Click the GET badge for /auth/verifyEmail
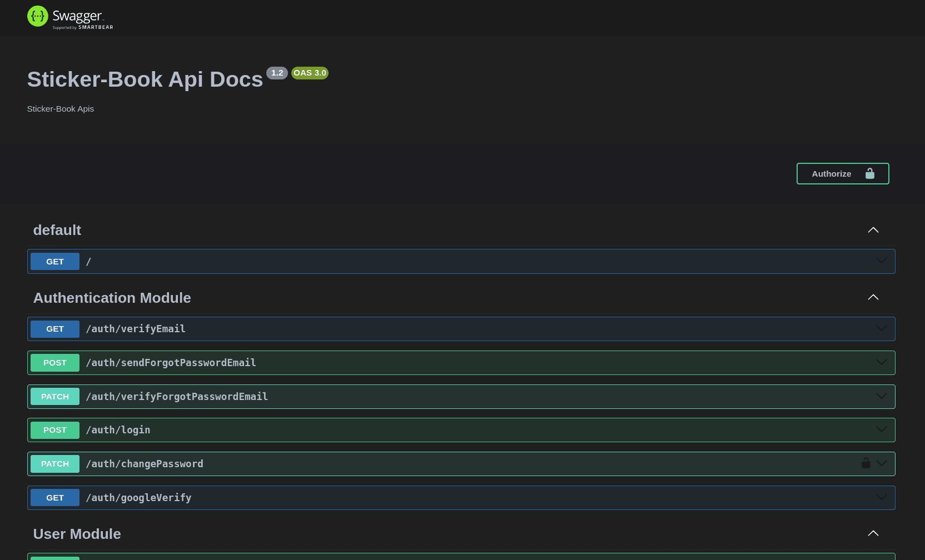Viewport: 925px width, 560px height. click(x=55, y=329)
